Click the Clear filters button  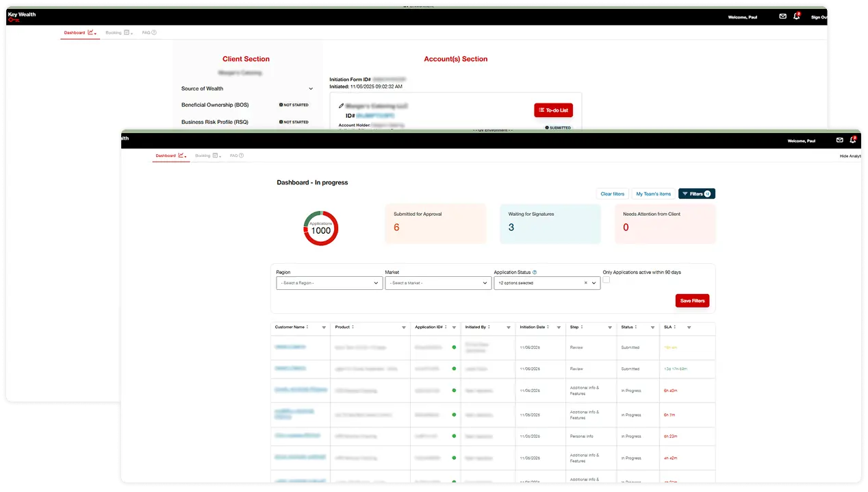coord(612,193)
